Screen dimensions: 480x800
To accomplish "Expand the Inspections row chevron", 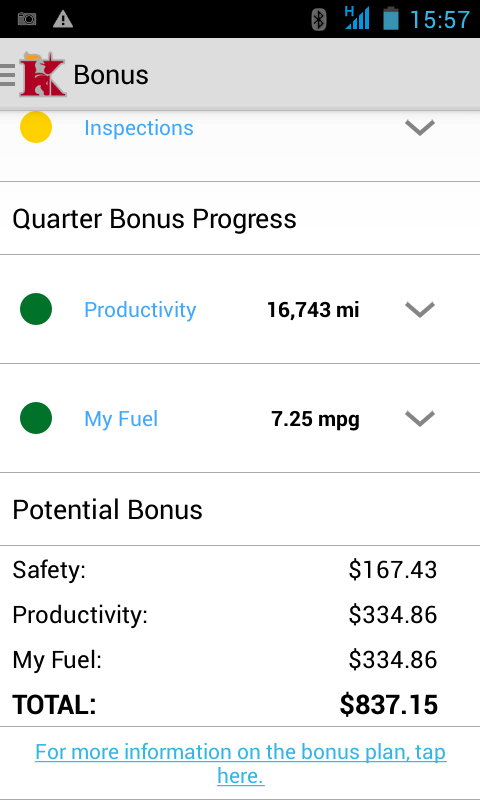I will tap(420, 127).
